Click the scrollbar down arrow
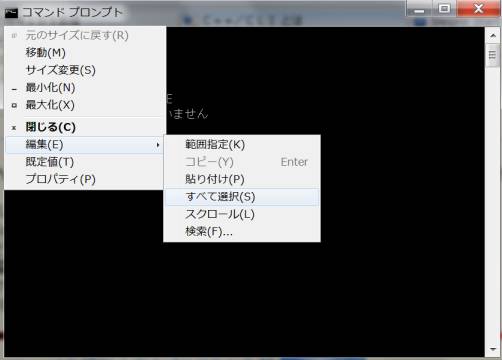The image size is (502, 360). coord(493,349)
